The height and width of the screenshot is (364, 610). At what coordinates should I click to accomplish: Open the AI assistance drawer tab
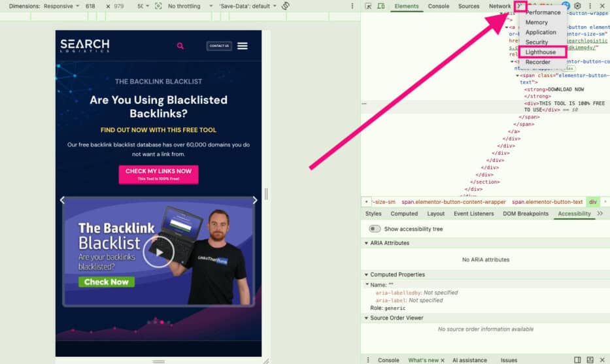pos(469,360)
